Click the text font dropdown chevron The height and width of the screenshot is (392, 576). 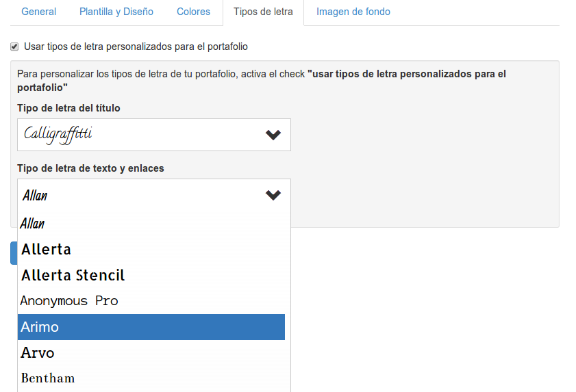[273, 195]
